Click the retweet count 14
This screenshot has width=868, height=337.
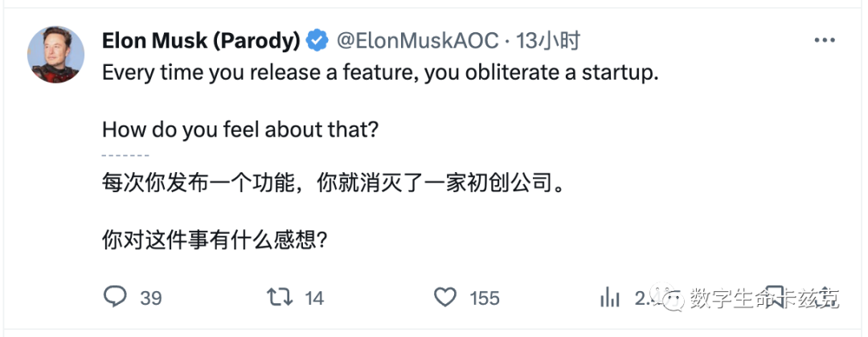coord(314,298)
